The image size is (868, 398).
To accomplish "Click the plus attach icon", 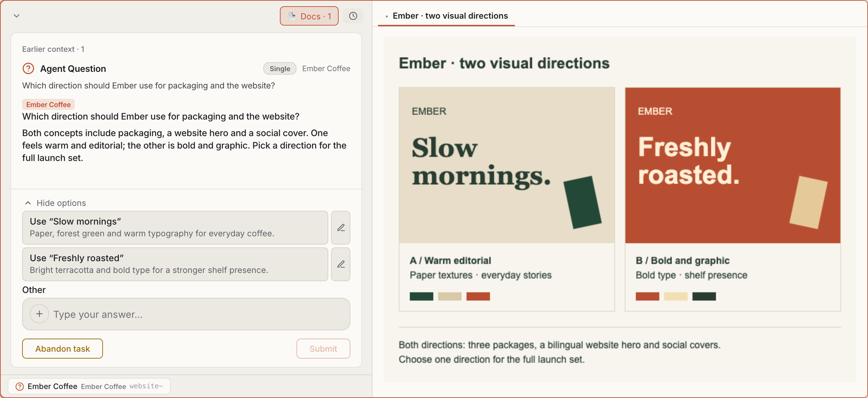I will click(x=39, y=314).
